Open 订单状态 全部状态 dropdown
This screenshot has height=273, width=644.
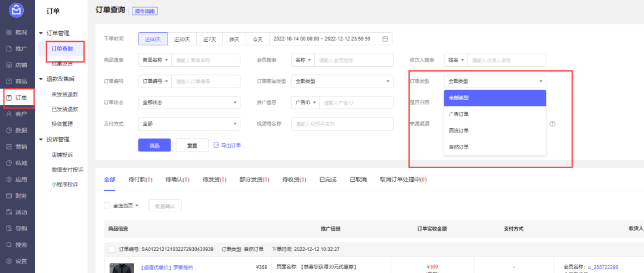tap(190, 102)
